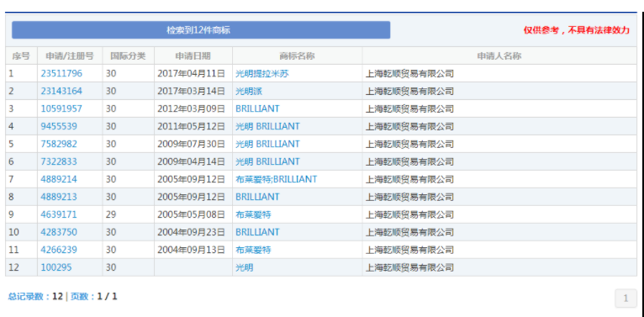Screen dimensions: 644x317
Task: Click the 页数：1 / 1 text
Action: (x=93, y=297)
